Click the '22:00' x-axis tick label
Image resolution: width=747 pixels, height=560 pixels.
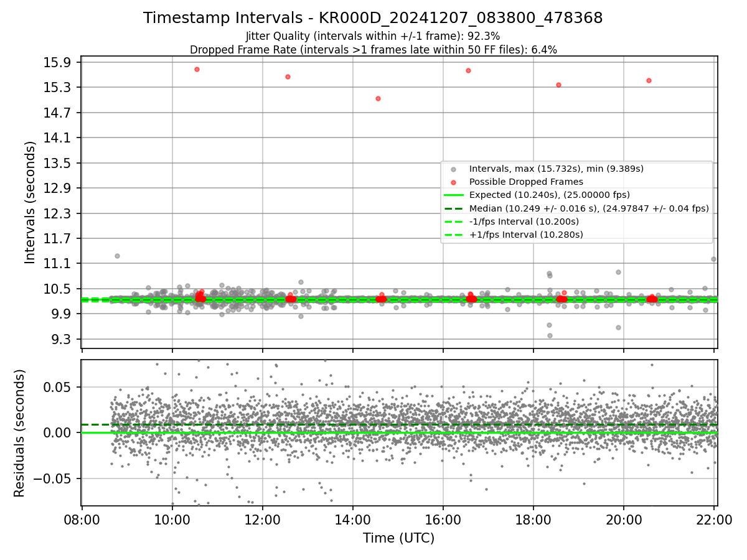click(x=714, y=520)
